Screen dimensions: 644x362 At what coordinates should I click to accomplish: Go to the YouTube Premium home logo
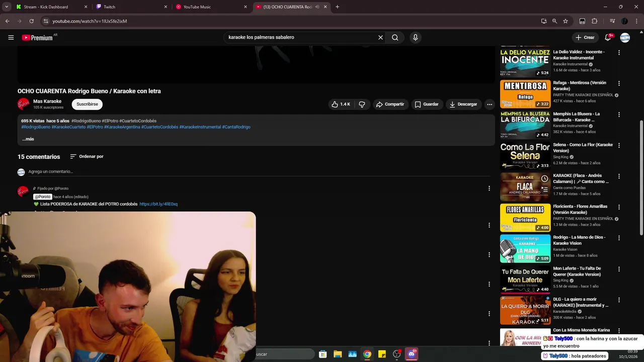coord(37,38)
